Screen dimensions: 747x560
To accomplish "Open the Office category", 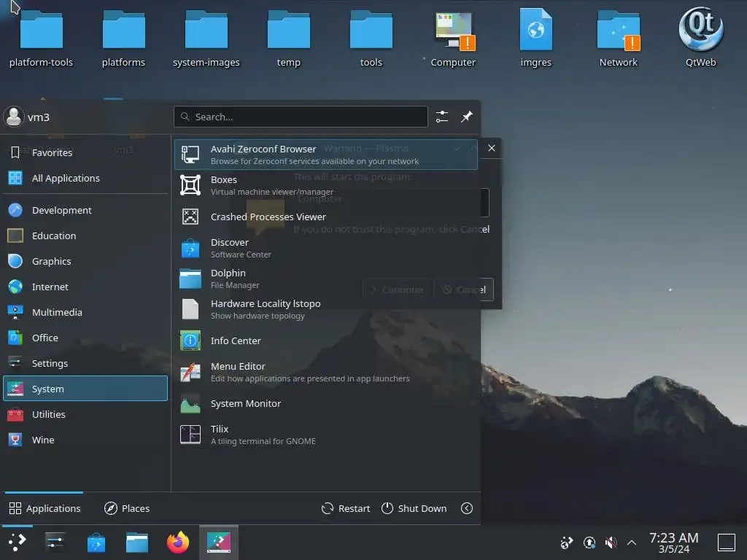I will [x=85, y=338].
